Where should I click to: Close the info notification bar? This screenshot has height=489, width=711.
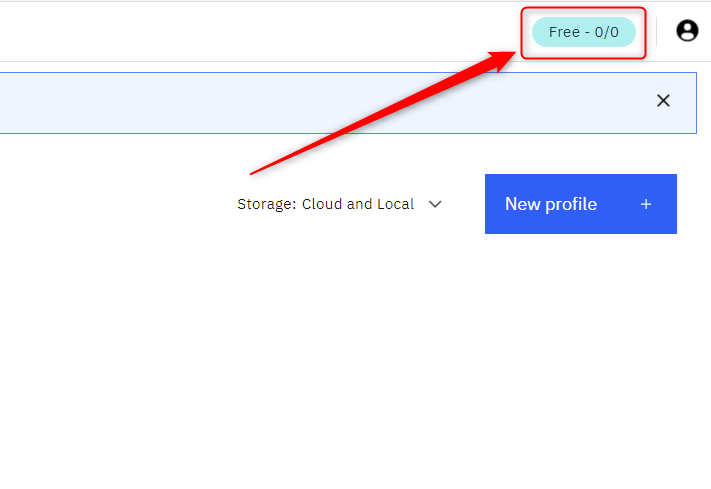coord(663,100)
